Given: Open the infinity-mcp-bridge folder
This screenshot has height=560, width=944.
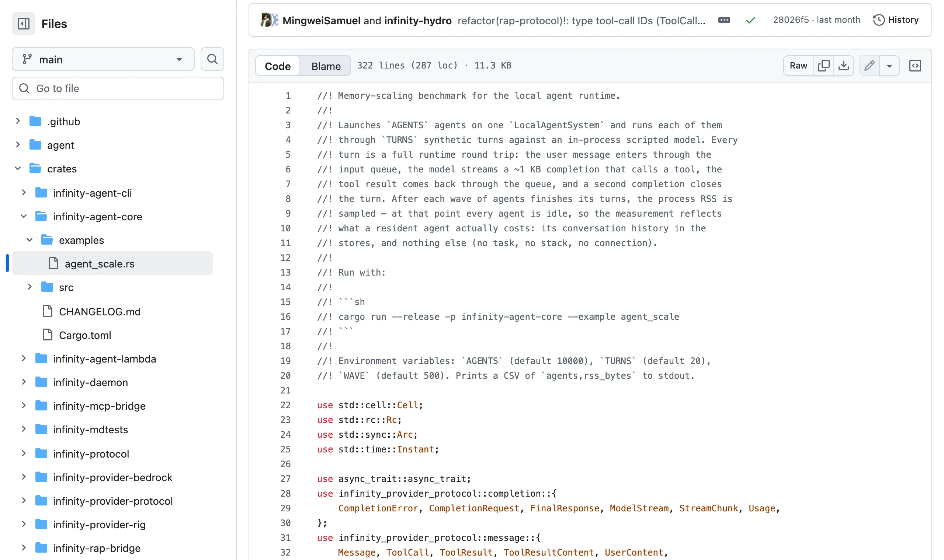Looking at the screenshot, I should (99, 406).
